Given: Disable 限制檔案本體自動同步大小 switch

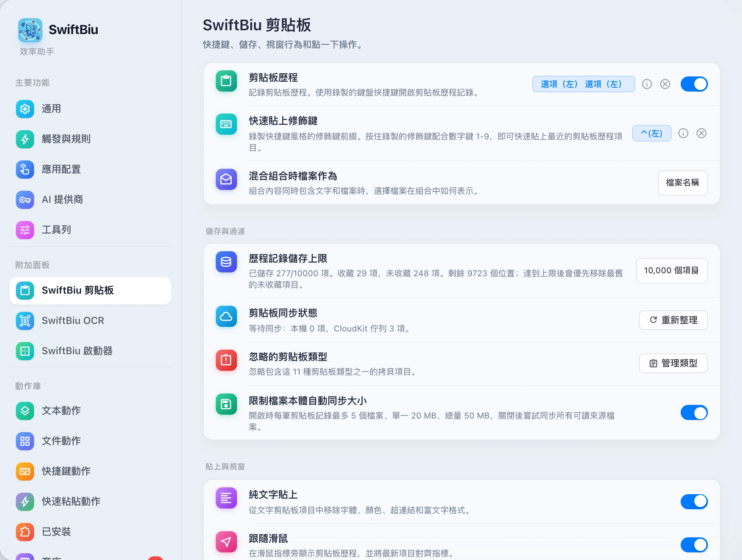Looking at the screenshot, I should coord(694,413).
